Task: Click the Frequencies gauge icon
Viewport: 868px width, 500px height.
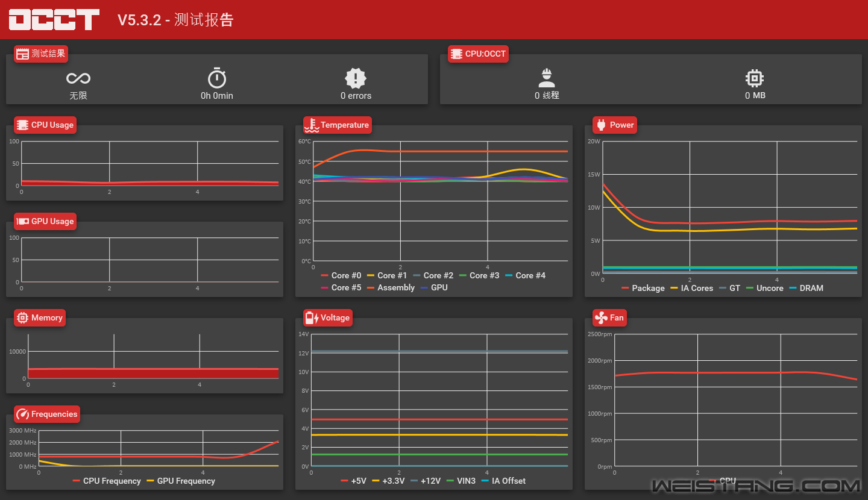Action: 22,414
